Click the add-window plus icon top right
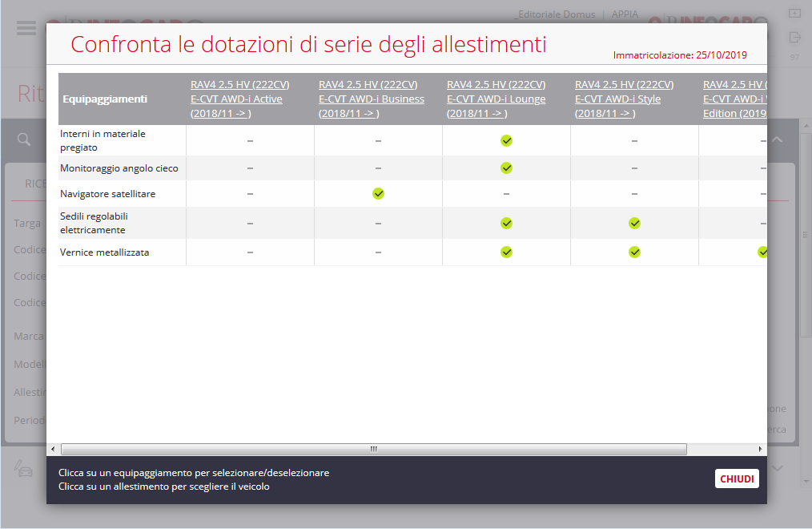This screenshot has width=812, height=529. click(x=794, y=14)
